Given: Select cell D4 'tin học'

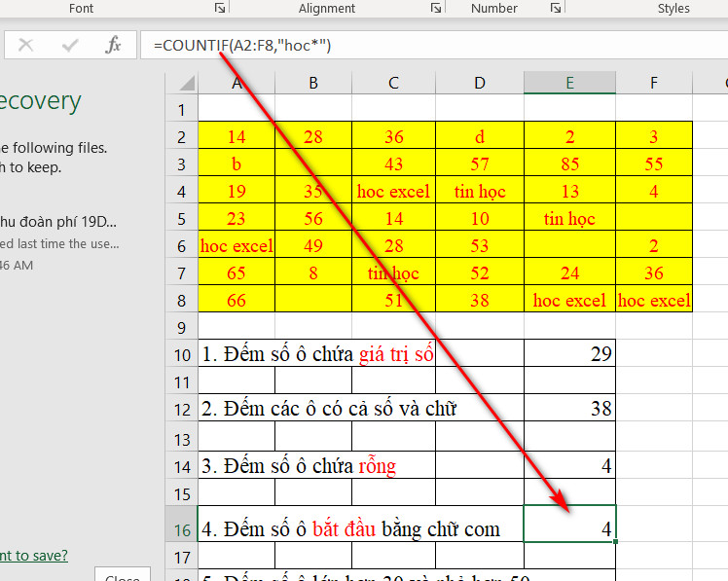Looking at the screenshot, I should point(480,192).
